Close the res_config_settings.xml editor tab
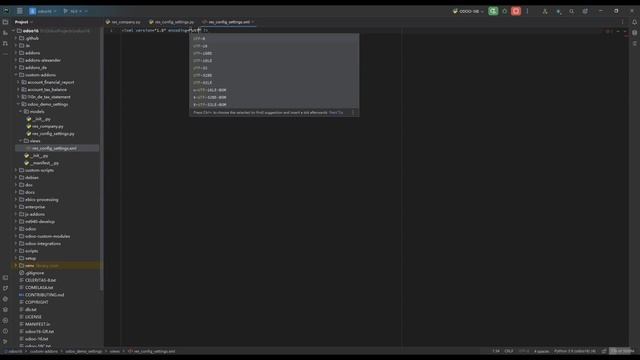 click(x=253, y=22)
